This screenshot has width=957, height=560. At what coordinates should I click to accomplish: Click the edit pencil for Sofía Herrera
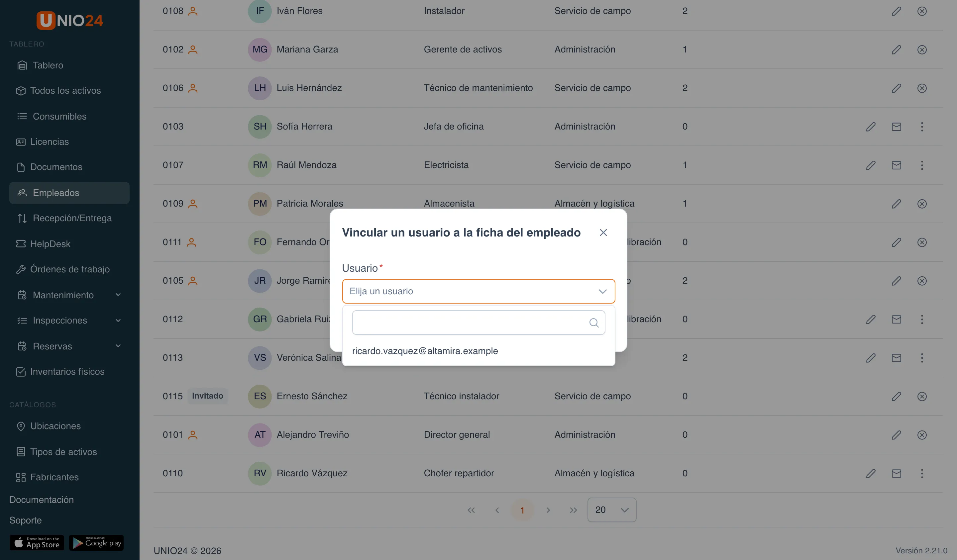(x=870, y=127)
